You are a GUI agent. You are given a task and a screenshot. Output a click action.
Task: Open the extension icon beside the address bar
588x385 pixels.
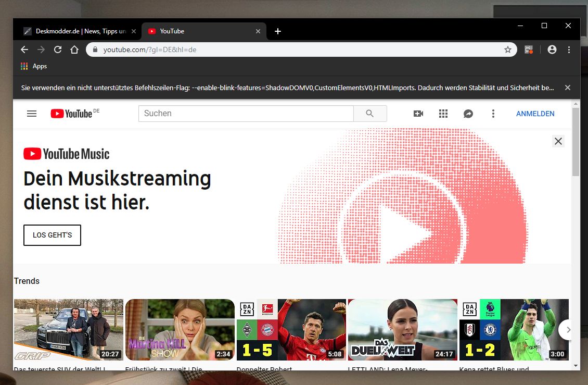(529, 49)
